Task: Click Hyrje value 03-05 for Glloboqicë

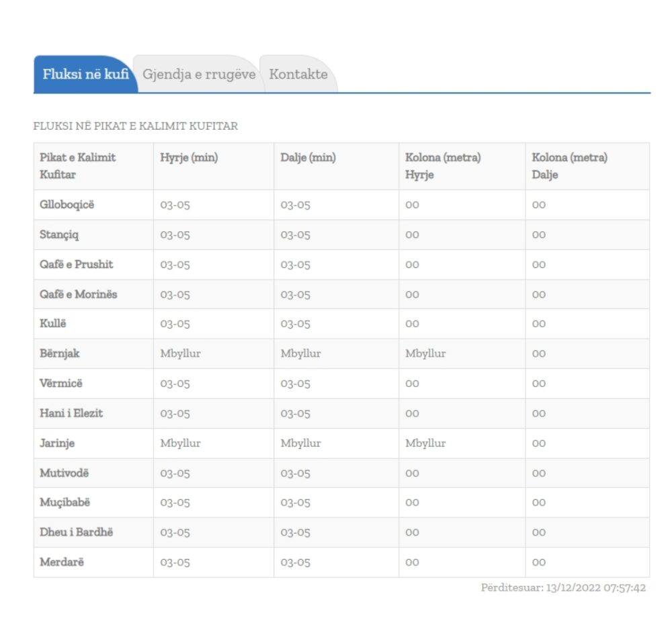Action: 175,205
